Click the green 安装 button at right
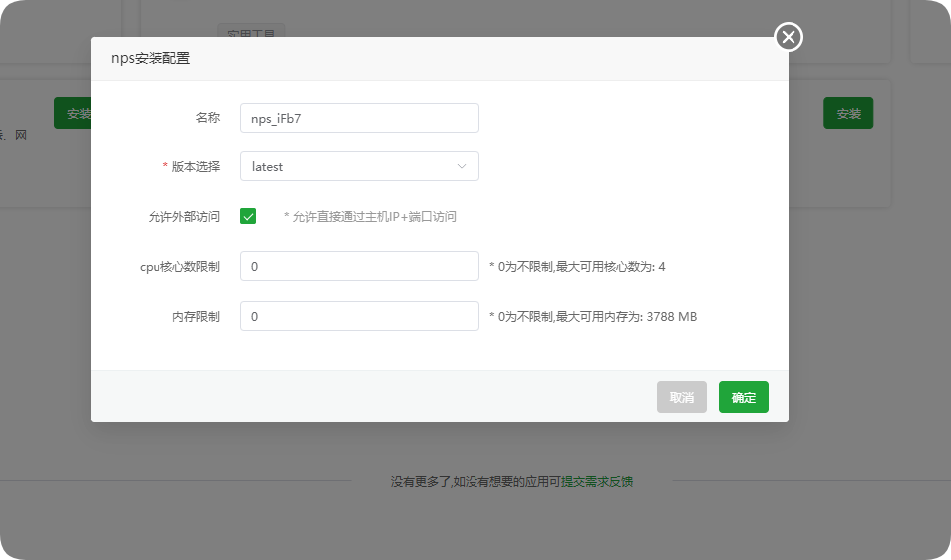Viewport: 951px width, 560px height. click(x=848, y=113)
